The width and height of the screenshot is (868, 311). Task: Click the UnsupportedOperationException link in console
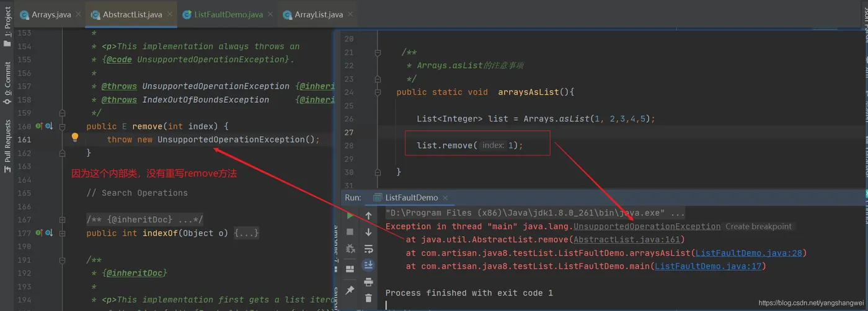coord(647,226)
